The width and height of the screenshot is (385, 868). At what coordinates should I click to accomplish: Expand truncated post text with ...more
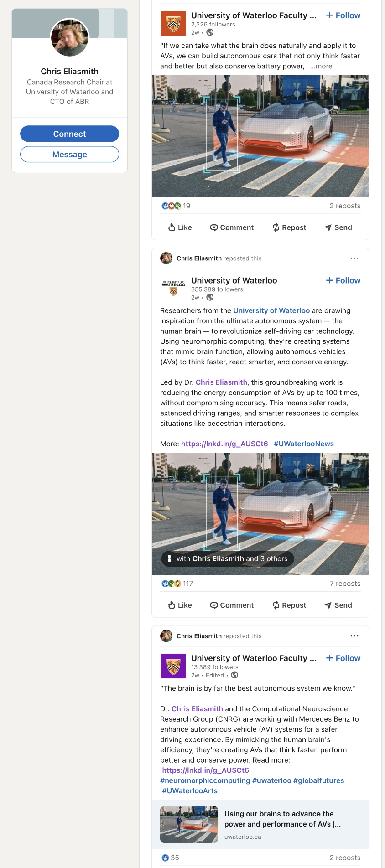click(x=321, y=66)
